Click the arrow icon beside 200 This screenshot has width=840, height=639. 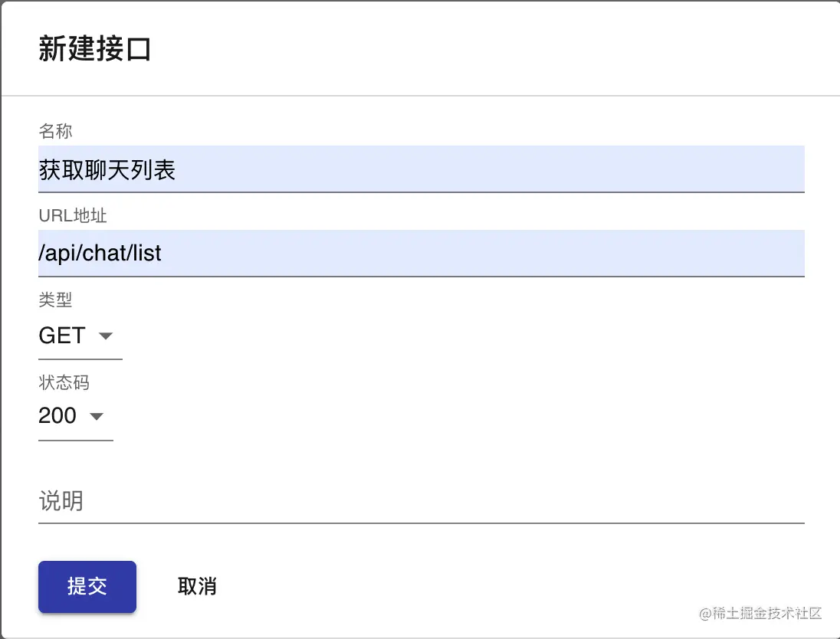97,416
